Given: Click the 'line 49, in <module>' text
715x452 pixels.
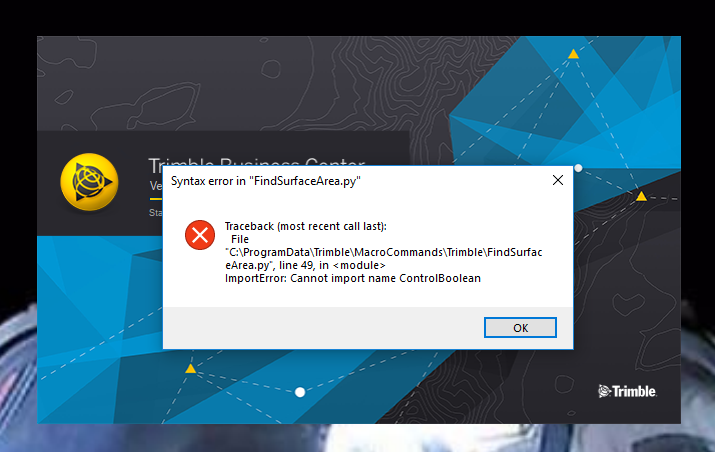Looking at the screenshot, I should (332, 265).
